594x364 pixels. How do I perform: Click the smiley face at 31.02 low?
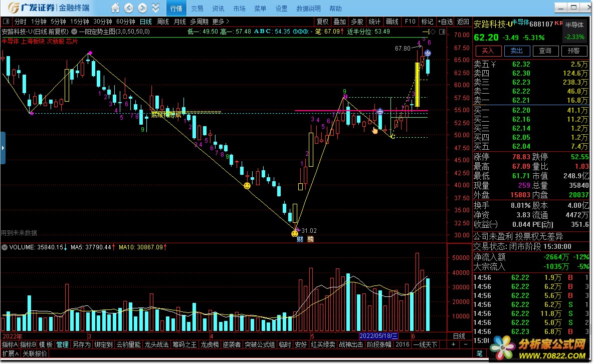click(x=294, y=234)
